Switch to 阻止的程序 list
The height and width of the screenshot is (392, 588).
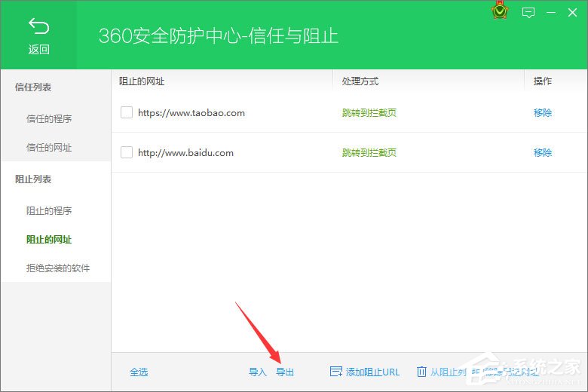pyautogui.click(x=49, y=210)
